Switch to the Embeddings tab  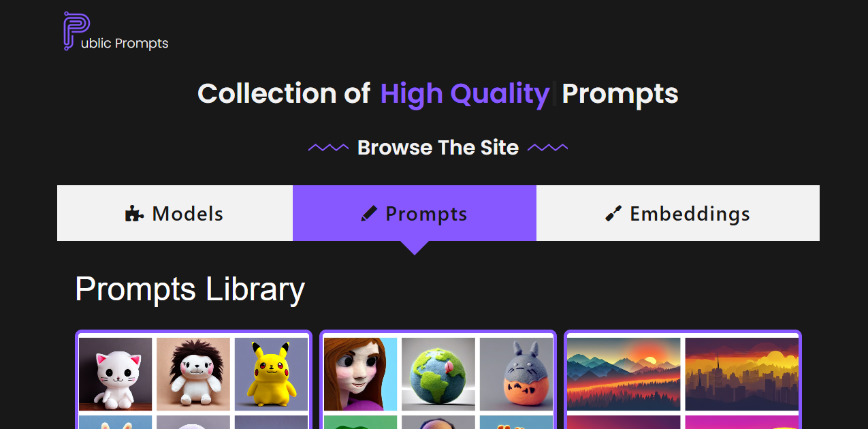tap(678, 213)
